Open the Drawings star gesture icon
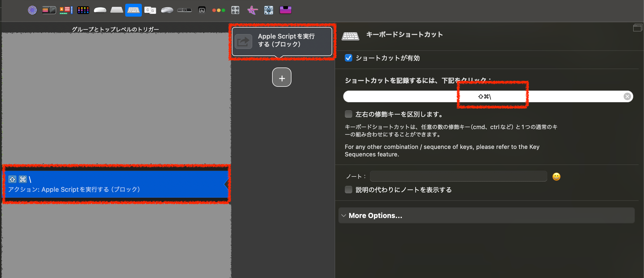The image size is (644, 278). 252,10
